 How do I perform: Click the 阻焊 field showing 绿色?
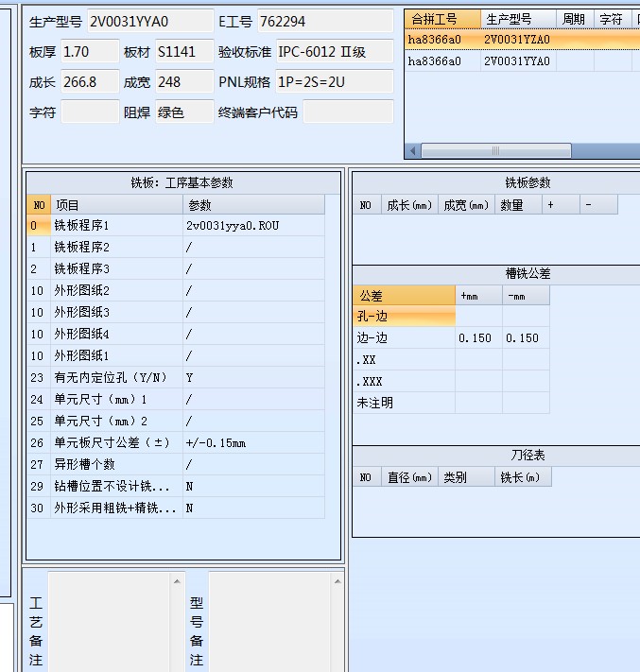[184, 112]
